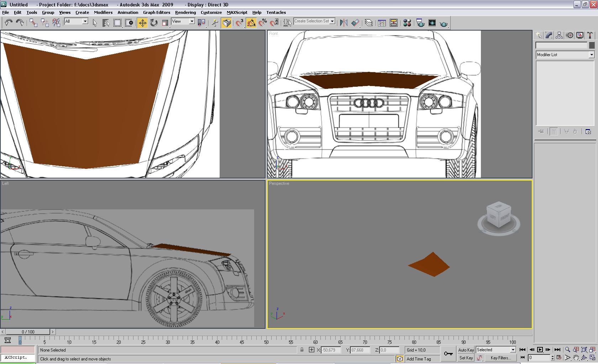Click the large Set Keys key button

tap(448, 354)
